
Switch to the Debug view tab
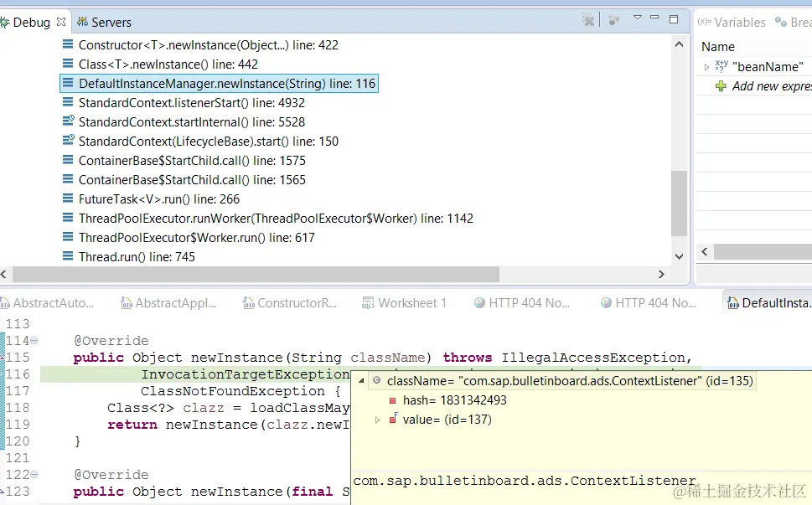[x=31, y=23]
